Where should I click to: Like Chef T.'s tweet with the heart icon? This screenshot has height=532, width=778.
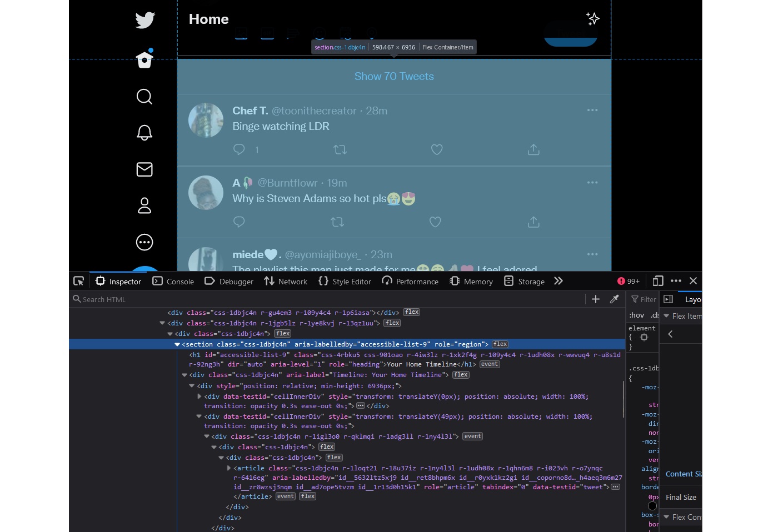[x=437, y=149]
